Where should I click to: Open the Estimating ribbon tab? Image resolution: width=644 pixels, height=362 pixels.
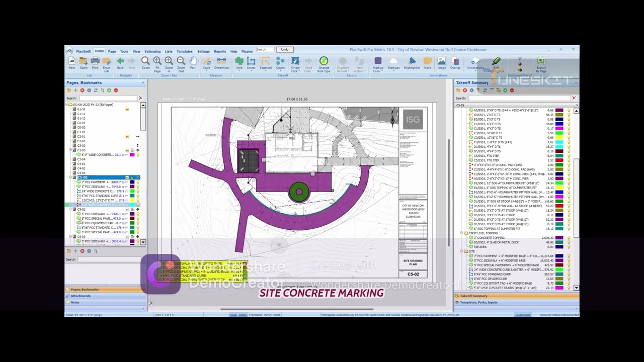click(152, 51)
